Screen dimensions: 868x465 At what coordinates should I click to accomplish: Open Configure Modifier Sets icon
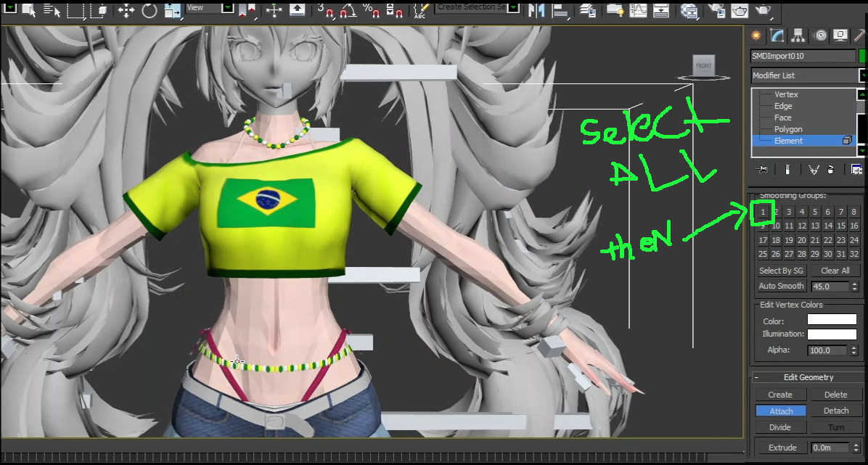tap(857, 170)
